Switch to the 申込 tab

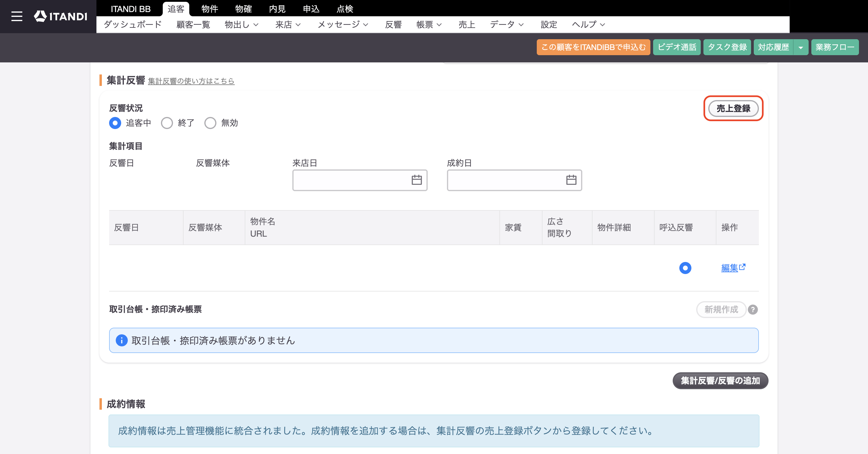(311, 9)
